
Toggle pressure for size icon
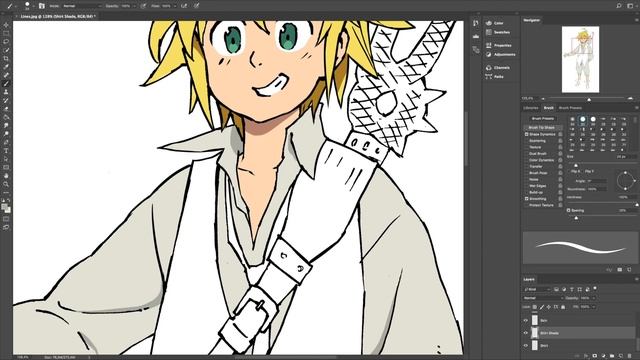[x=196, y=6]
